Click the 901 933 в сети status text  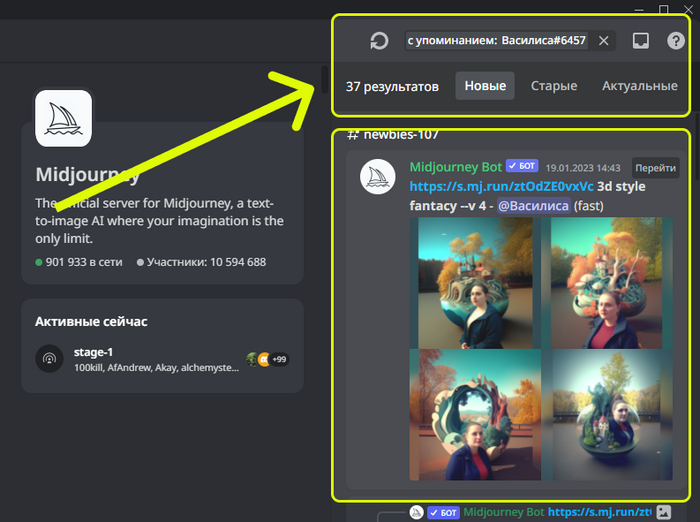(84, 262)
